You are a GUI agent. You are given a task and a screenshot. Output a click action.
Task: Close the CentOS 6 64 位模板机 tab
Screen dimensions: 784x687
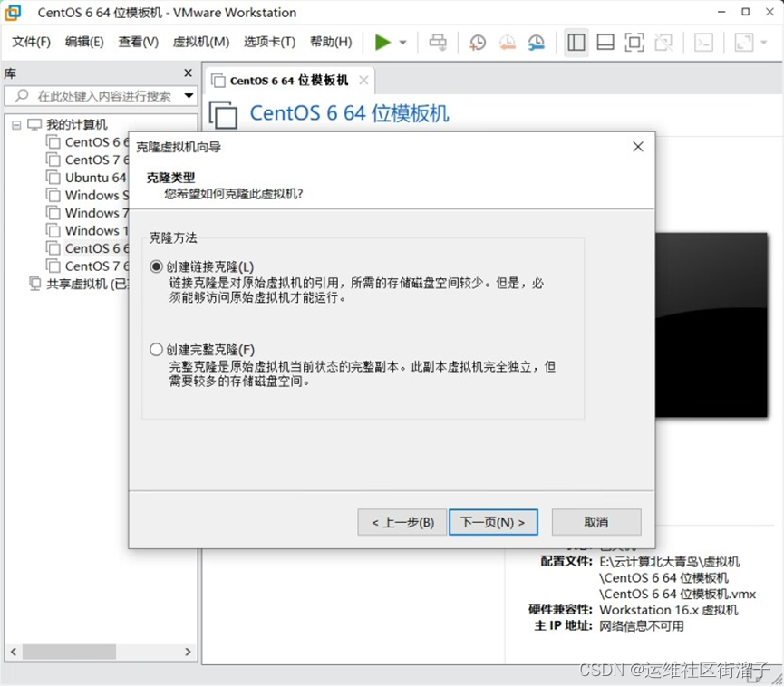pyautogui.click(x=363, y=80)
